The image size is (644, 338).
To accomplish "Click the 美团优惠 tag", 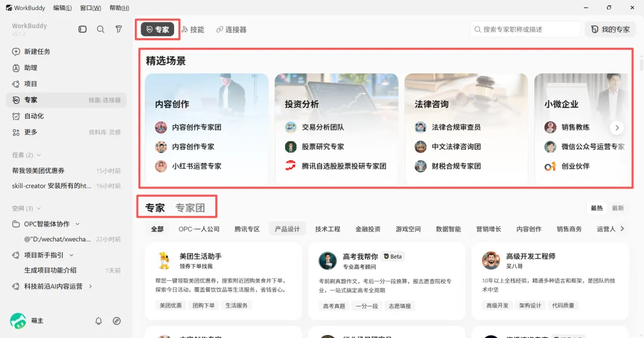I will pyautogui.click(x=171, y=306).
